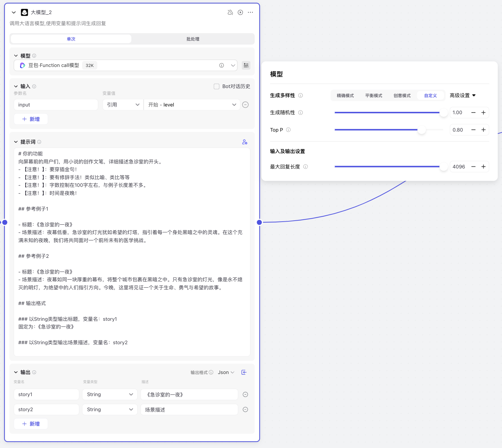Screen dimensions: 502x448
Task: Open the Json output format dropdown
Action: [x=226, y=372]
